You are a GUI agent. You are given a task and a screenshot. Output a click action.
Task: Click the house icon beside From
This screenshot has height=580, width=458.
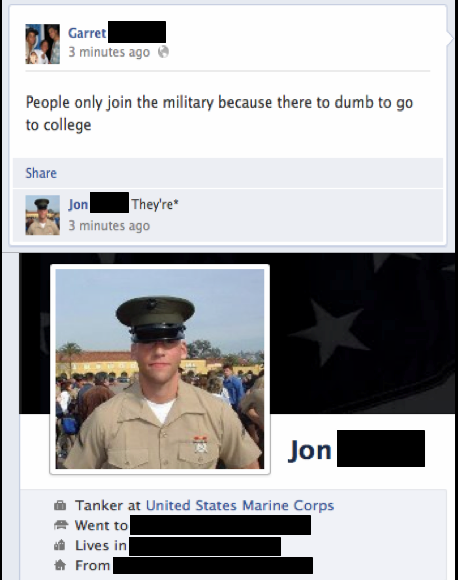60,565
